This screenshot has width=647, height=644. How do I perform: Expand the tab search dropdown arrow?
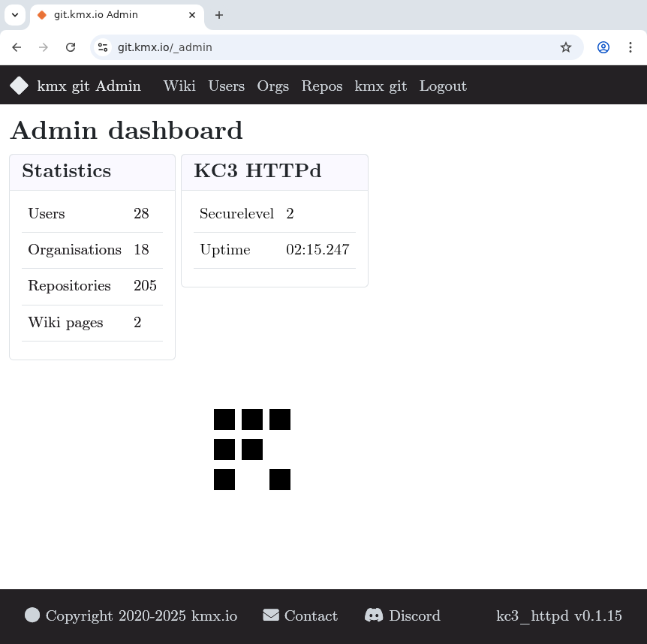click(15, 15)
